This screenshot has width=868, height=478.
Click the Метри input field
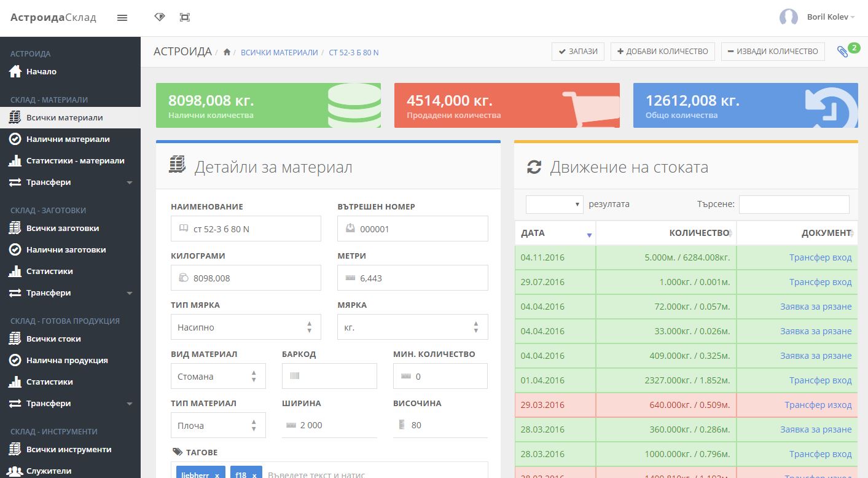pyautogui.click(x=413, y=278)
